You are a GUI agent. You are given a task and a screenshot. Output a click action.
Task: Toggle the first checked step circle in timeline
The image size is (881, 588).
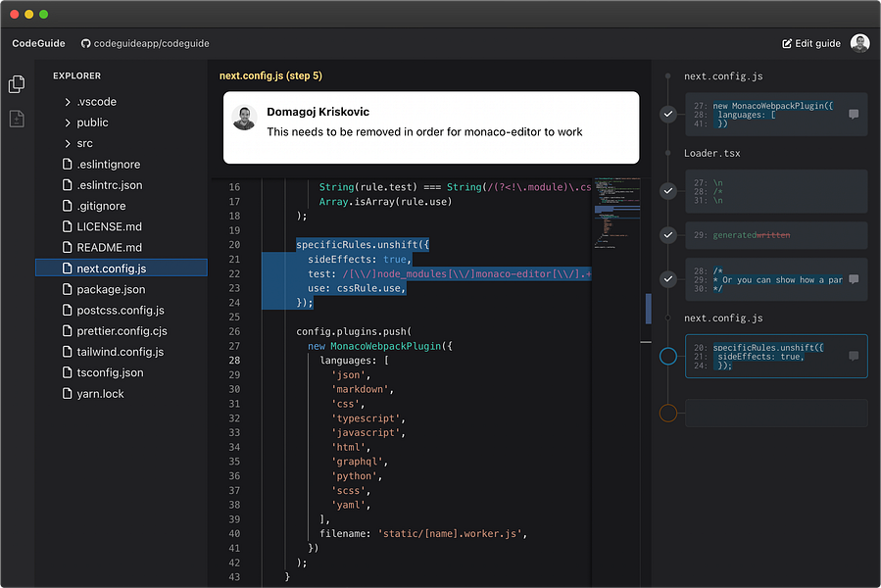[x=668, y=115]
